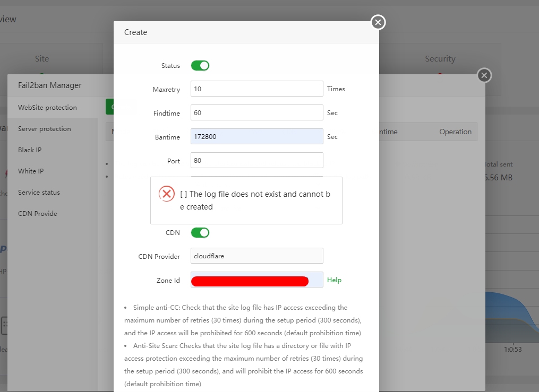Close the Create dialog with X icon

point(378,22)
